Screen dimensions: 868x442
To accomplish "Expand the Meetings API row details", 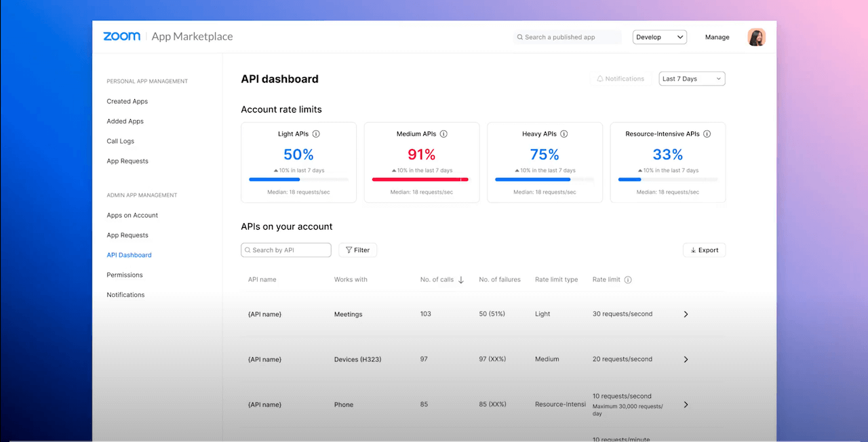I will pyautogui.click(x=686, y=314).
